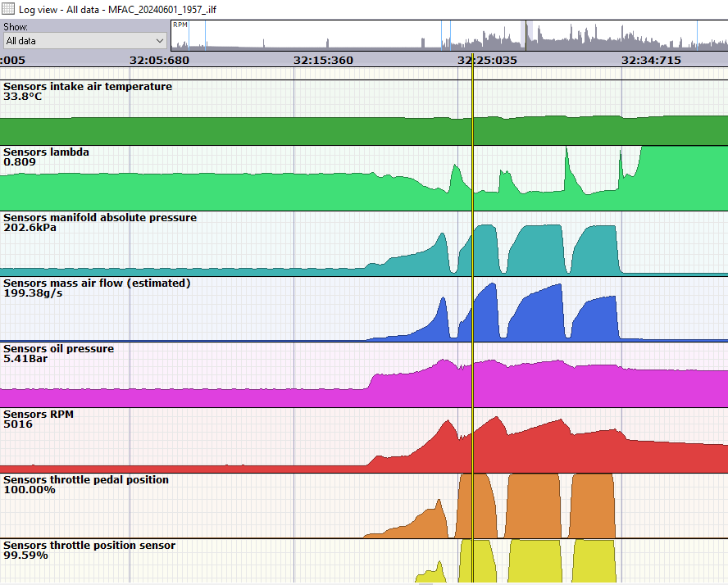The image size is (728, 585).
Task: Click the orange throttle pedal graph block
Action: (x=534, y=508)
